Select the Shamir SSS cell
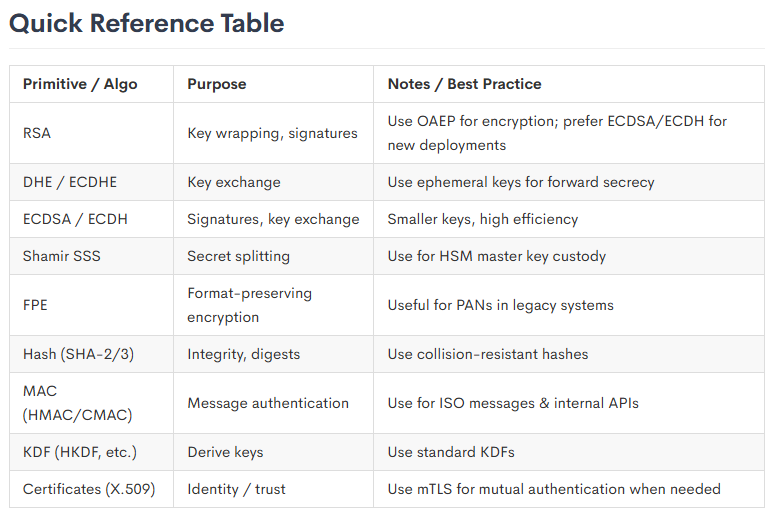The image size is (778, 515). [62, 256]
